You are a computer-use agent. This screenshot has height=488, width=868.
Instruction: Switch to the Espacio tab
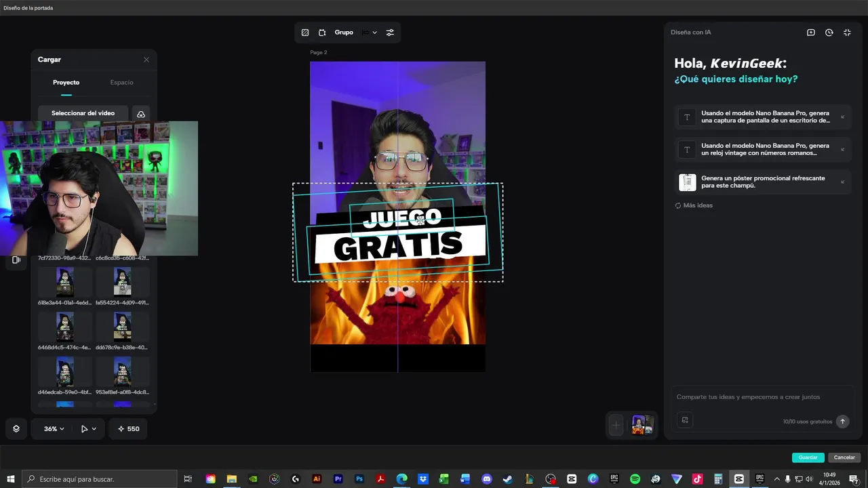(121, 82)
